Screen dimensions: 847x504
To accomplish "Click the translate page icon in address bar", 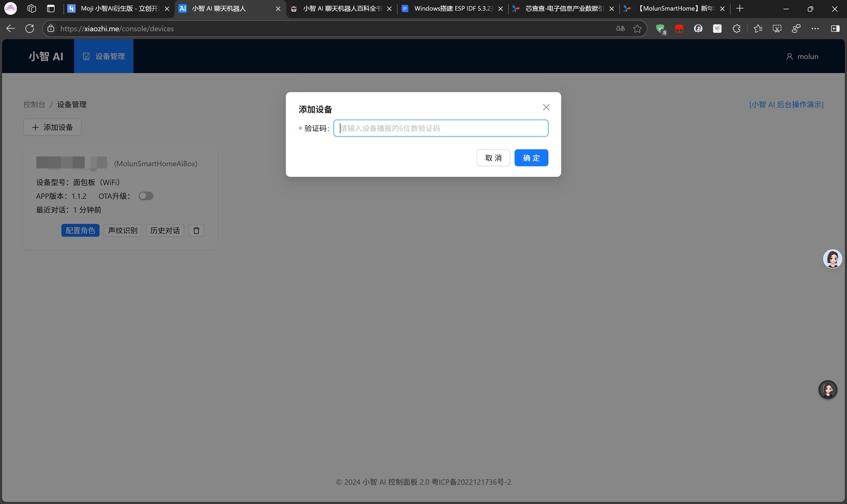I will (620, 29).
